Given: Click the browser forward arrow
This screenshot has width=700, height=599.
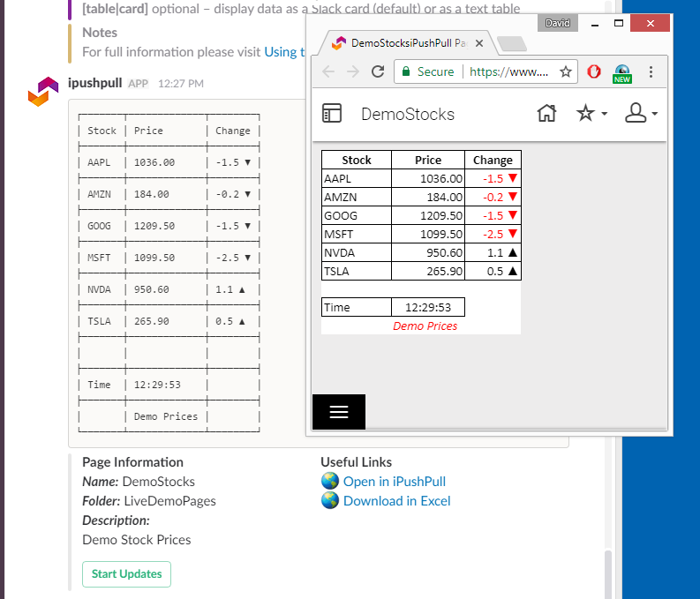Looking at the screenshot, I should (x=353, y=71).
